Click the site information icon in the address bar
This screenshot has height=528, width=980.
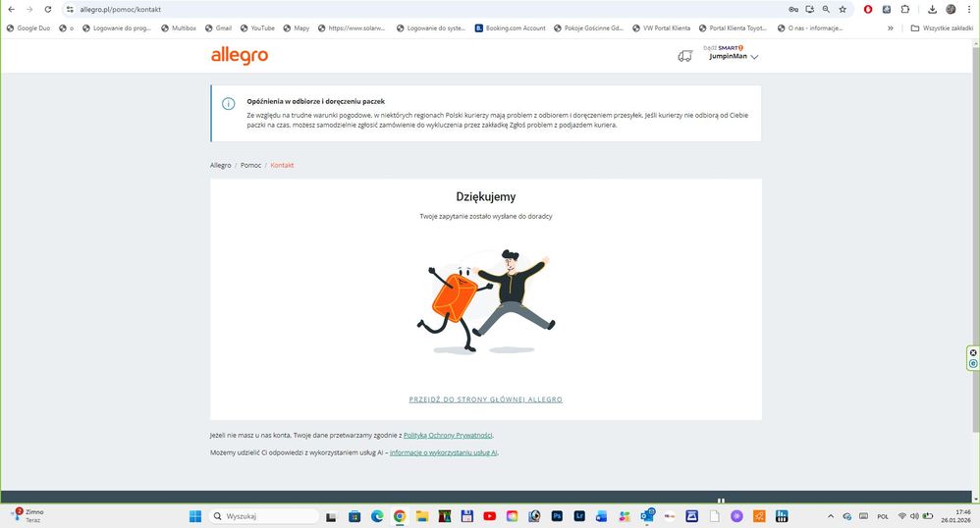tap(70, 10)
